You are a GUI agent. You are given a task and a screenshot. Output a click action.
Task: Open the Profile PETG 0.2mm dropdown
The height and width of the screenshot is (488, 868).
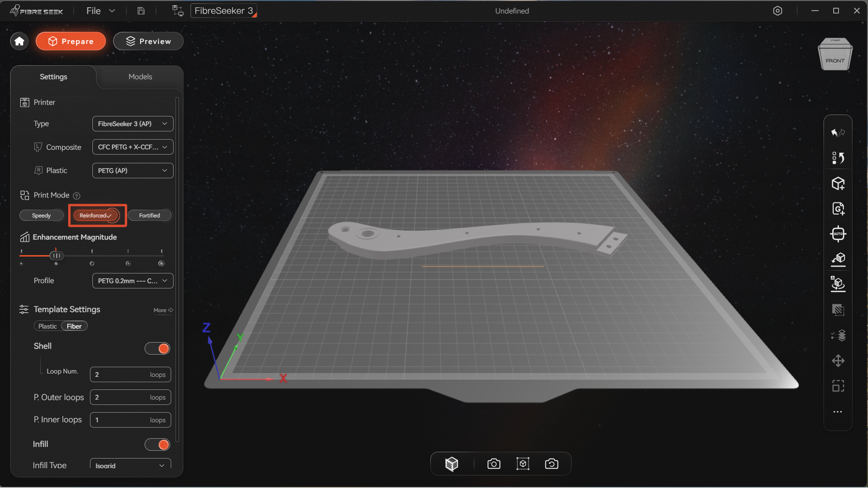click(x=132, y=281)
